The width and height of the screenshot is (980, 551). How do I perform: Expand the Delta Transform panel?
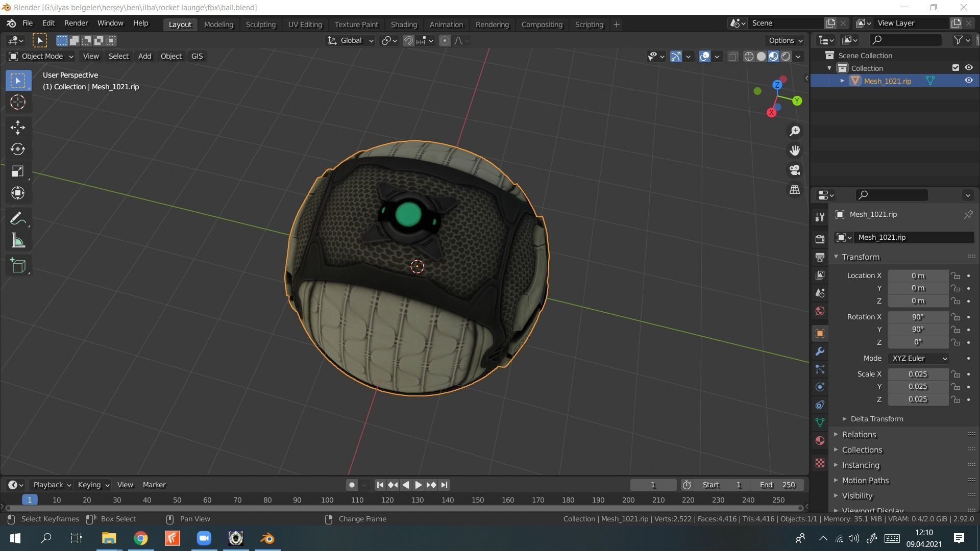click(876, 419)
